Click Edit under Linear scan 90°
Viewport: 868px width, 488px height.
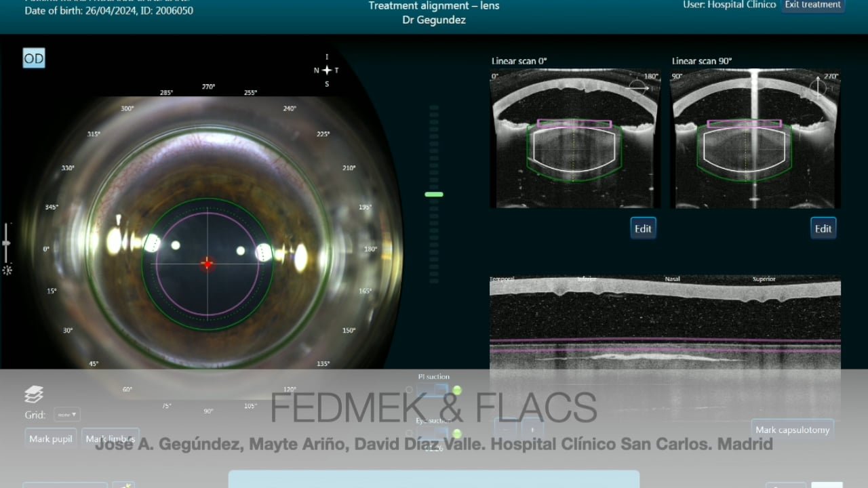point(823,228)
